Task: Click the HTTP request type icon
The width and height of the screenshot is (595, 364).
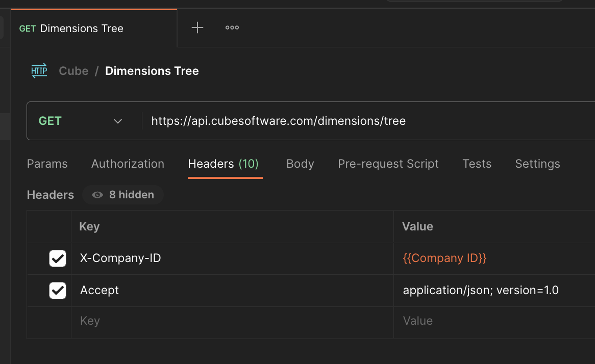Action: click(x=39, y=71)
